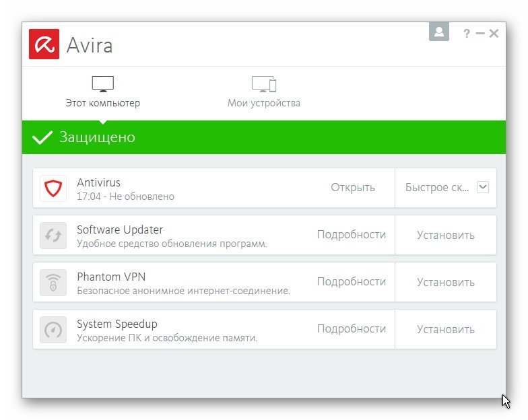Click the System Speedup gauge icon

point(53,330)
